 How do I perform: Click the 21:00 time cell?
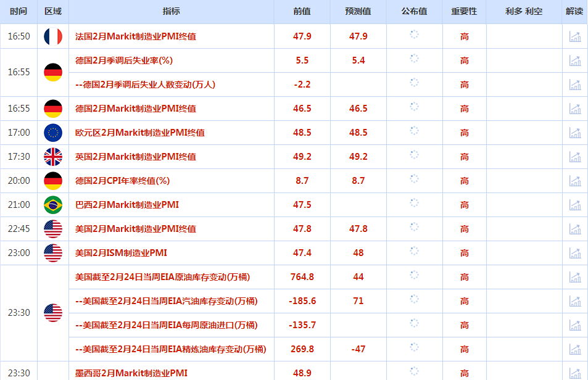[x=19, y=205]
